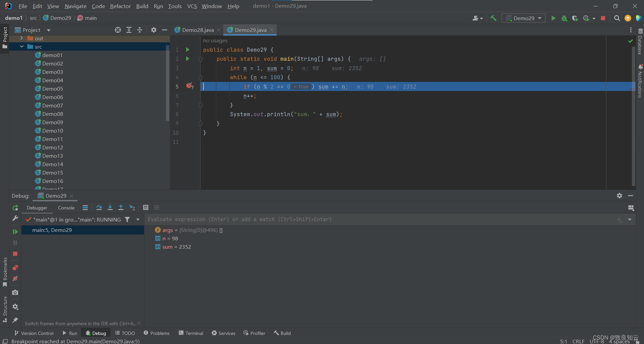Toggle the Structure side tool button
644x344 pixels.
pos(5,309)
